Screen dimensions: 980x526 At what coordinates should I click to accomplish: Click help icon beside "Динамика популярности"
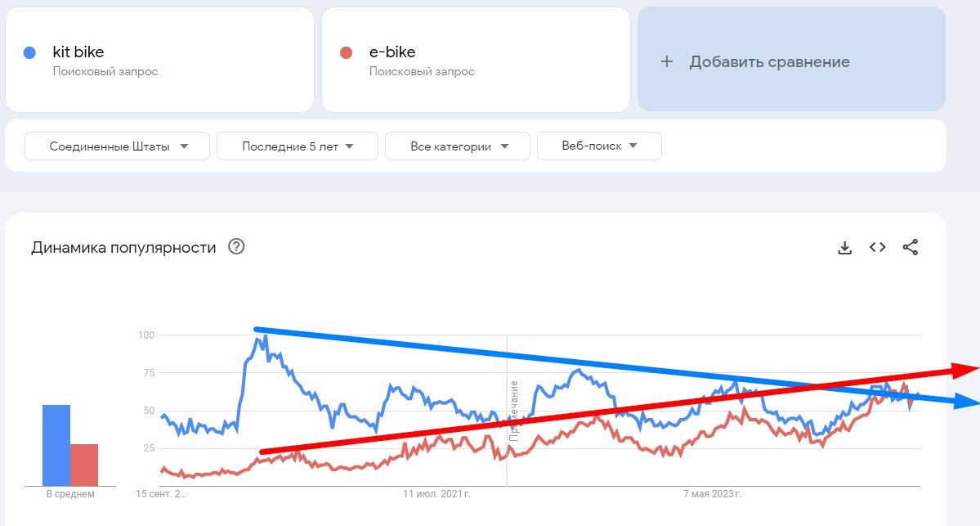236,246
